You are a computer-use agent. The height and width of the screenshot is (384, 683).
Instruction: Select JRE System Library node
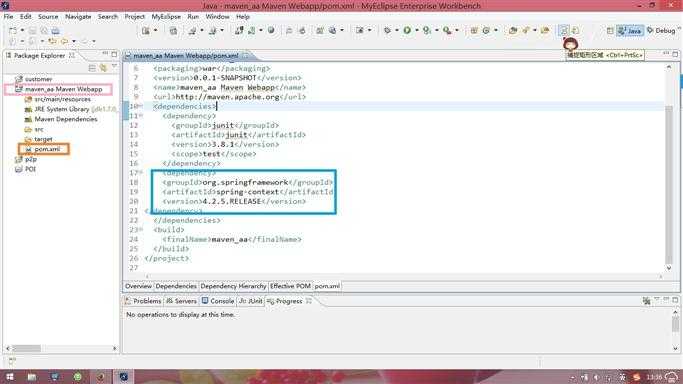(71, 109)
